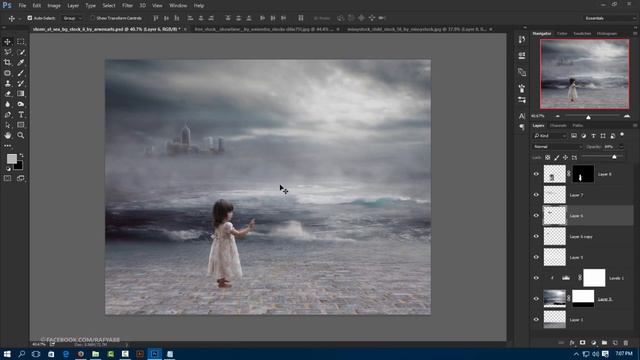Switch to the Channels tab

pos(558,126)
